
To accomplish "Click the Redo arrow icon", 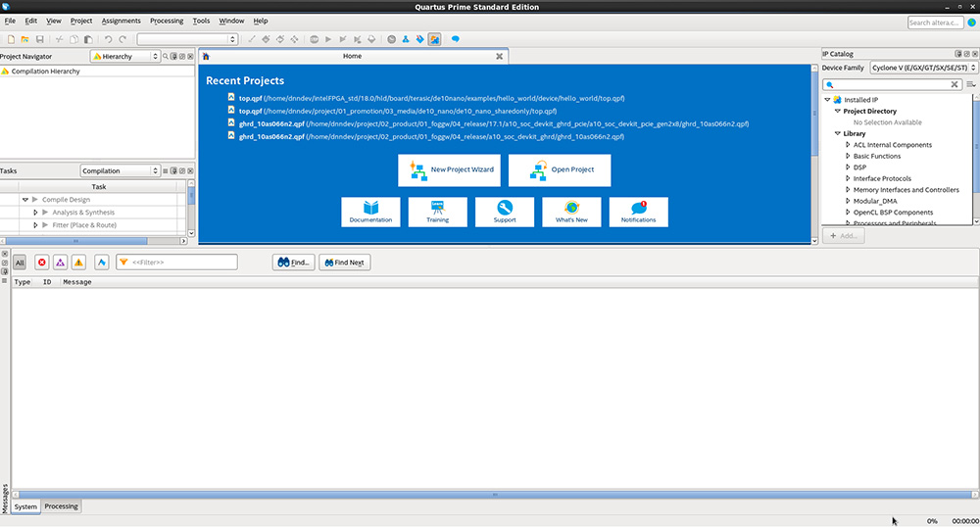I will point(122,39).
